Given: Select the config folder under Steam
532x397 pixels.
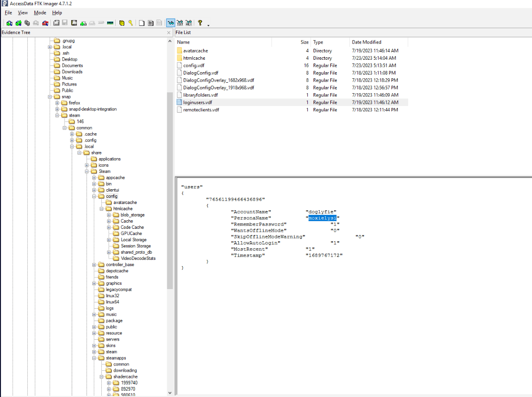Looking at the screenshot, I should pos(112,196).
